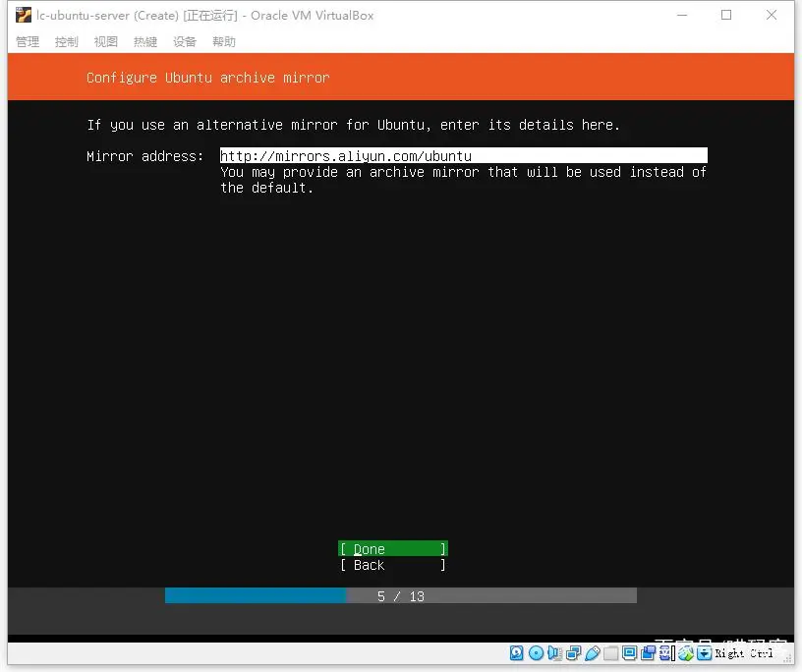Screen dimensions: 802x672
Task: Click the shared folders status icon
Action: click(x=610, y=653)
